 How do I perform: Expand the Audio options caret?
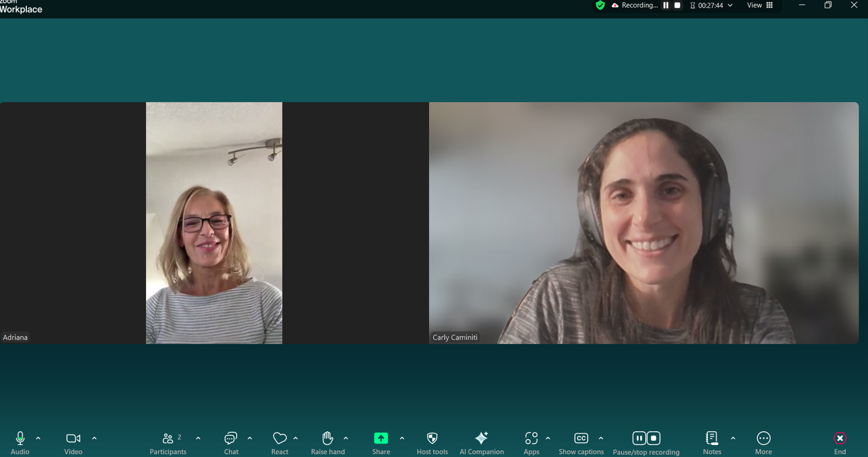(38, 438)
